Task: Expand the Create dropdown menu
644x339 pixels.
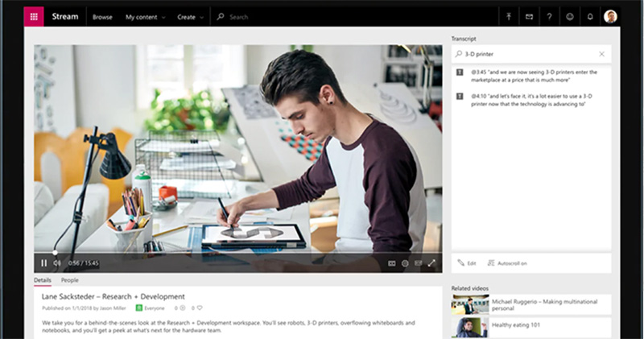Action: pos(190,16)
